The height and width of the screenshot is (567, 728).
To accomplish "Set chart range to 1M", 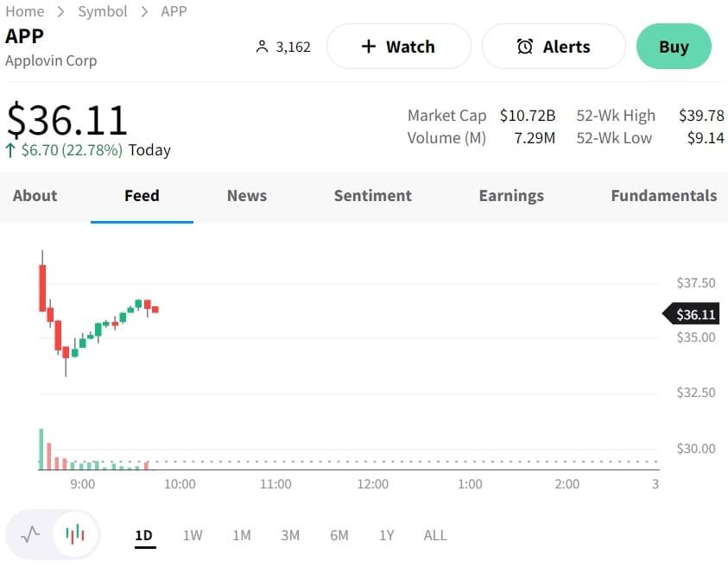I will [241, 535].
